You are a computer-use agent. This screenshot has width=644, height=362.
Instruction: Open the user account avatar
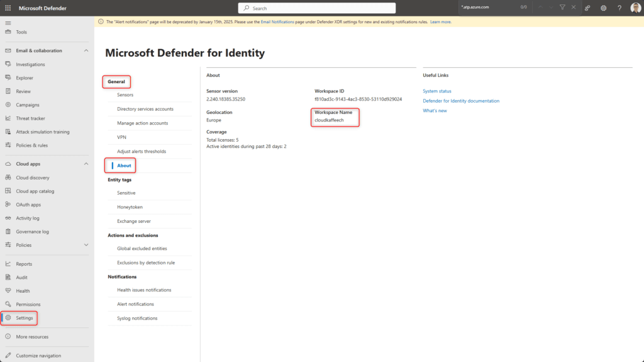point(636,8)
